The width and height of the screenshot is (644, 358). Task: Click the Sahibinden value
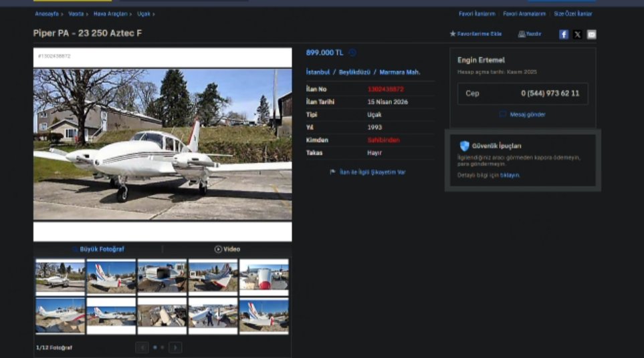pyautogui.click(x=383, y=140)
